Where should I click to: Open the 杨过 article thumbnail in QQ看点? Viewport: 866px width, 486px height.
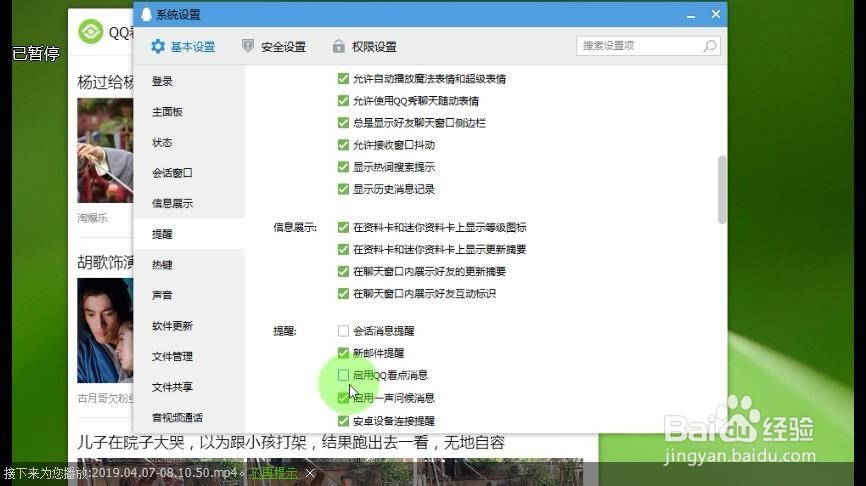pos(105,150)
